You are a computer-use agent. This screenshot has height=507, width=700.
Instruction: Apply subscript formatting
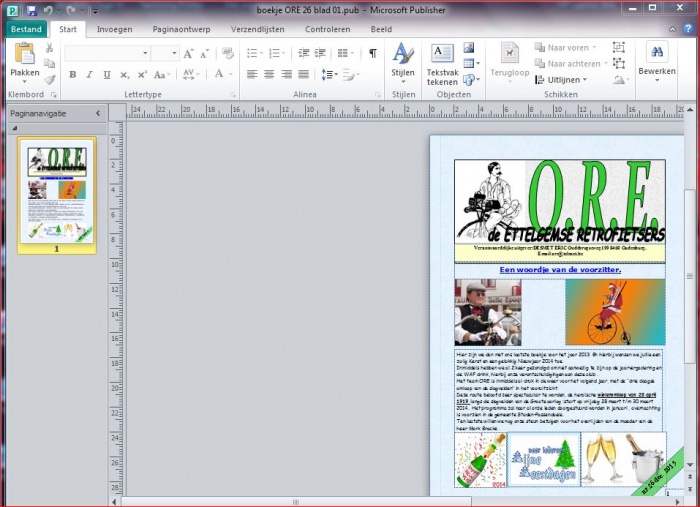pos(125,75)
